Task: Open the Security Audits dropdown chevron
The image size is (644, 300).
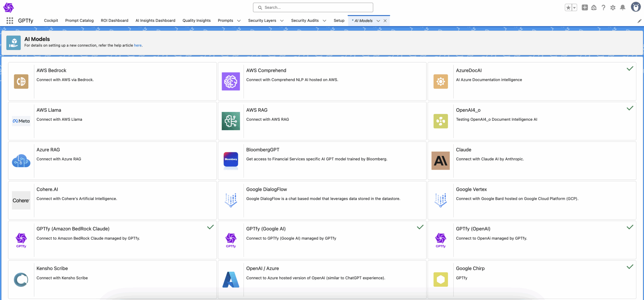Action: [325, 21]
